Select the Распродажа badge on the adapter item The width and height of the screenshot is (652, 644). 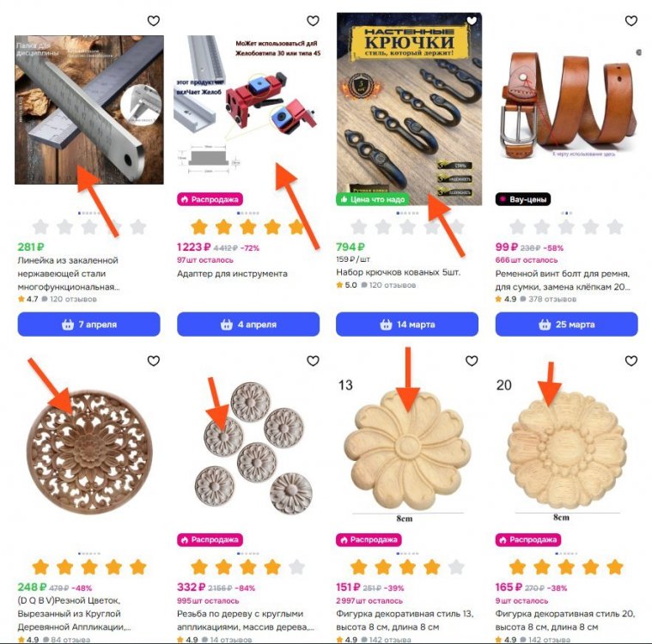pyautogui.click(x=210, y=199)
